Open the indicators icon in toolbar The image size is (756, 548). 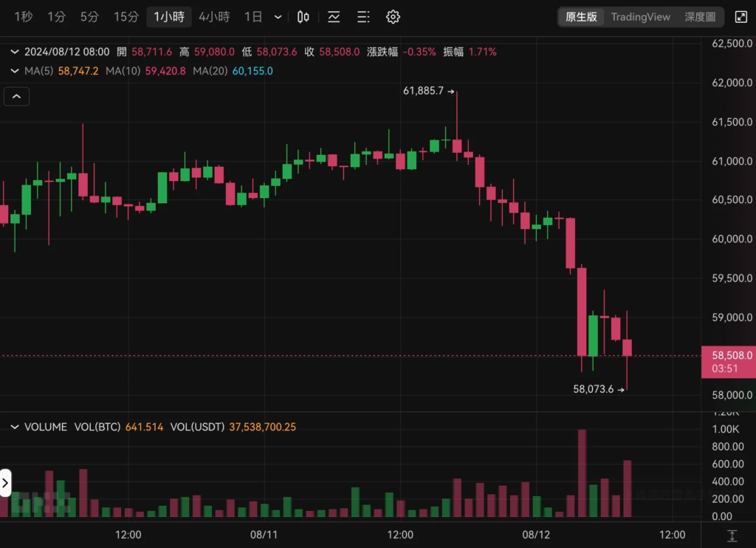click(334, 17)
